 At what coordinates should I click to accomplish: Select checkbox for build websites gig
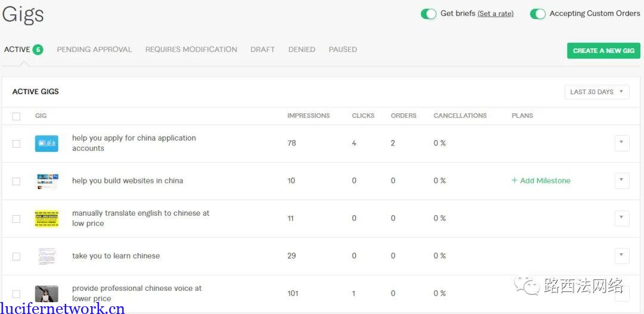(16, 181)
